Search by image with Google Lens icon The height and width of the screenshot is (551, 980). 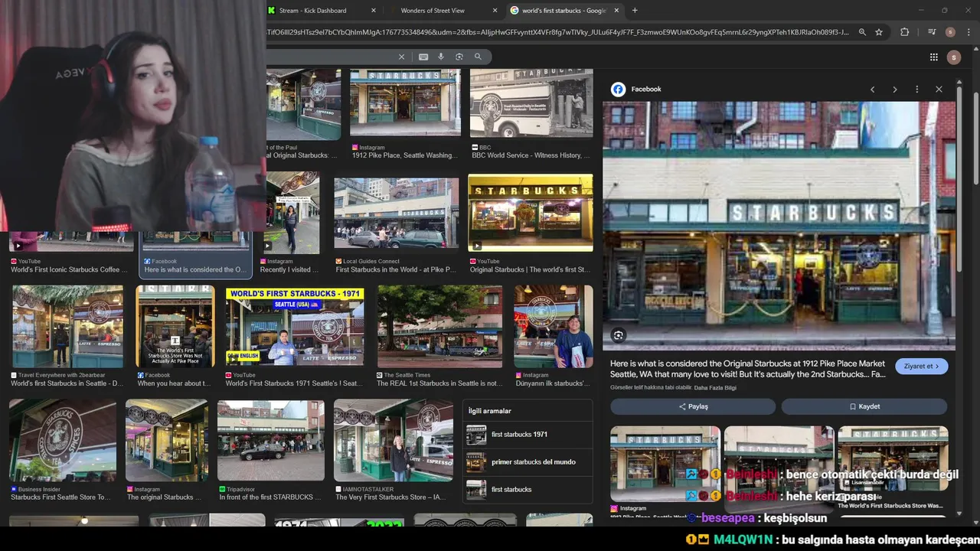(459, 57)
